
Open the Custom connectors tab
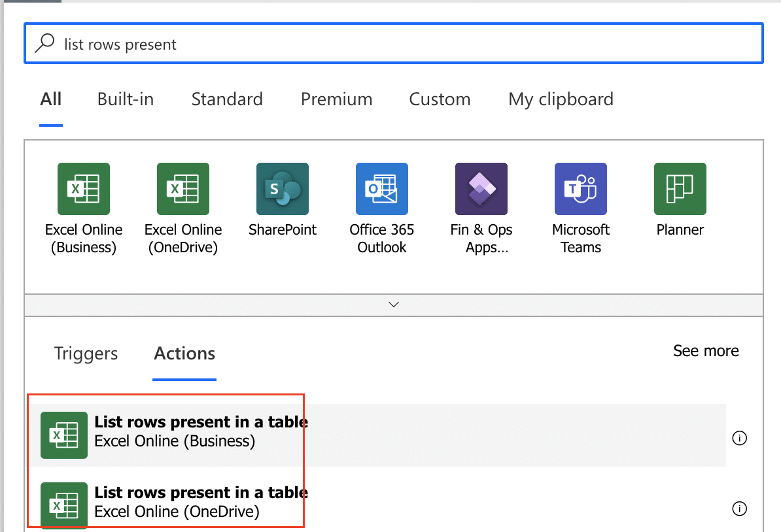coord(440,99)
